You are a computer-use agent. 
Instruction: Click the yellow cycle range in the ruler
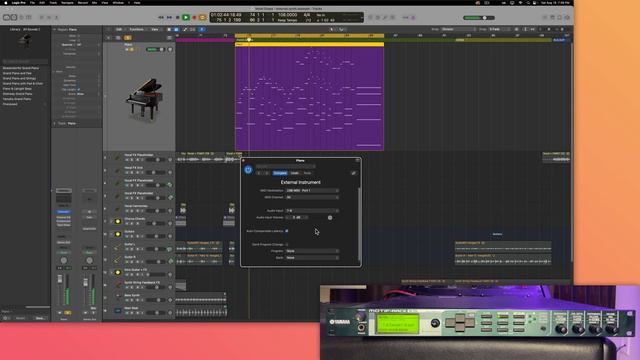pos(309,36)
